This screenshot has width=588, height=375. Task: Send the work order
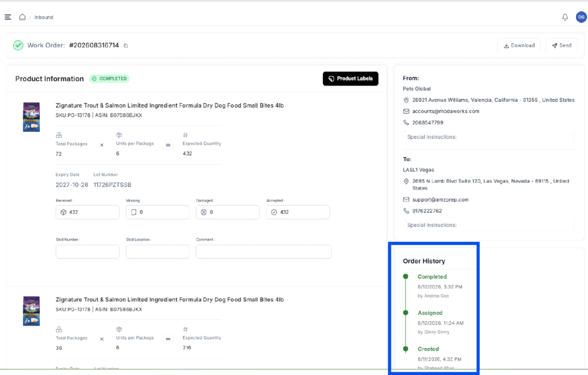(x=562, y=45)
